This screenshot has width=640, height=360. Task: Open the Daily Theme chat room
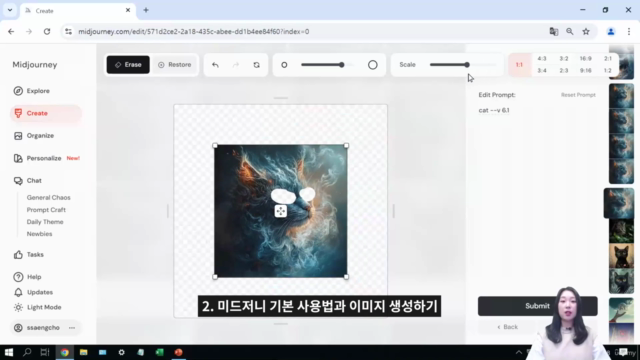(x=45, y=222)
